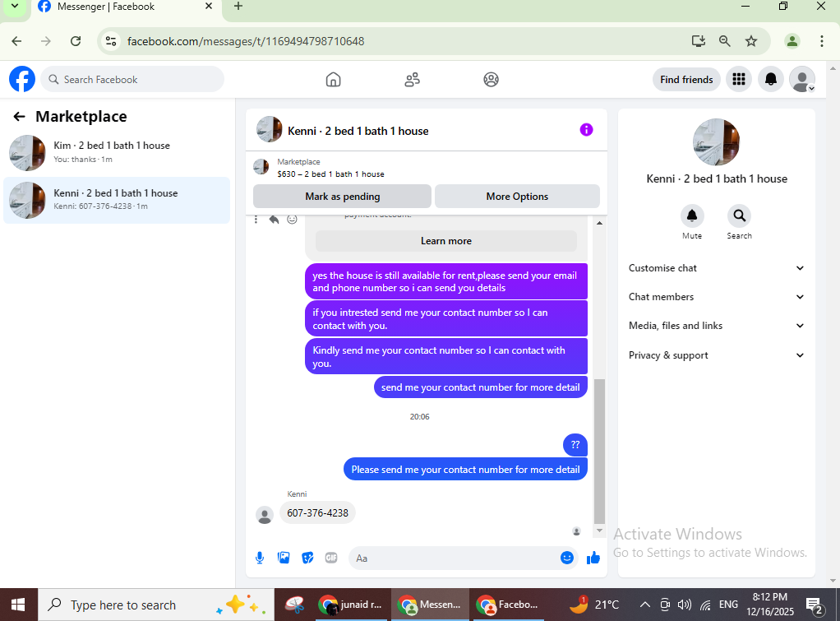
Task: Open Chrome profile avatar
Action: [x=792, y=41]
